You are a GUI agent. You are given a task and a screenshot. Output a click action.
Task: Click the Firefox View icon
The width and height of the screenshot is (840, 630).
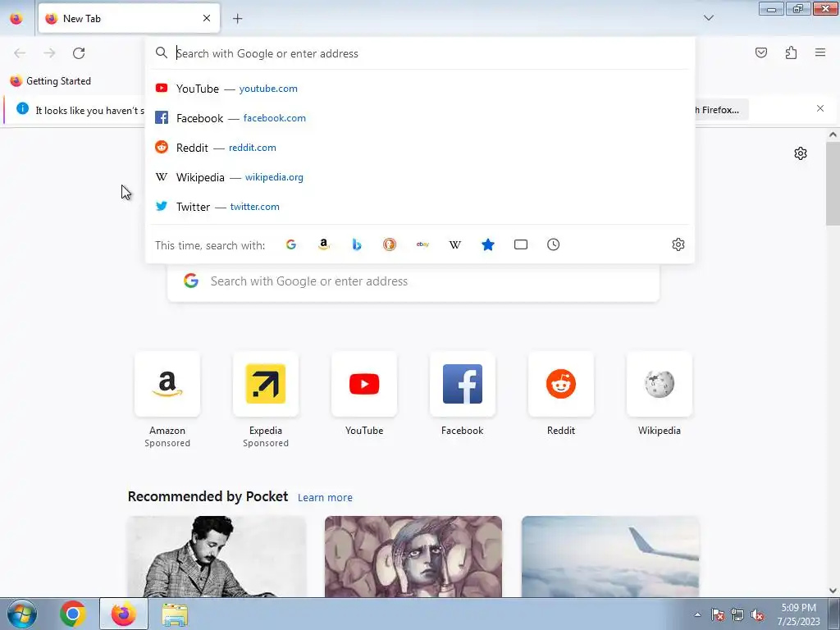(16, 18)
